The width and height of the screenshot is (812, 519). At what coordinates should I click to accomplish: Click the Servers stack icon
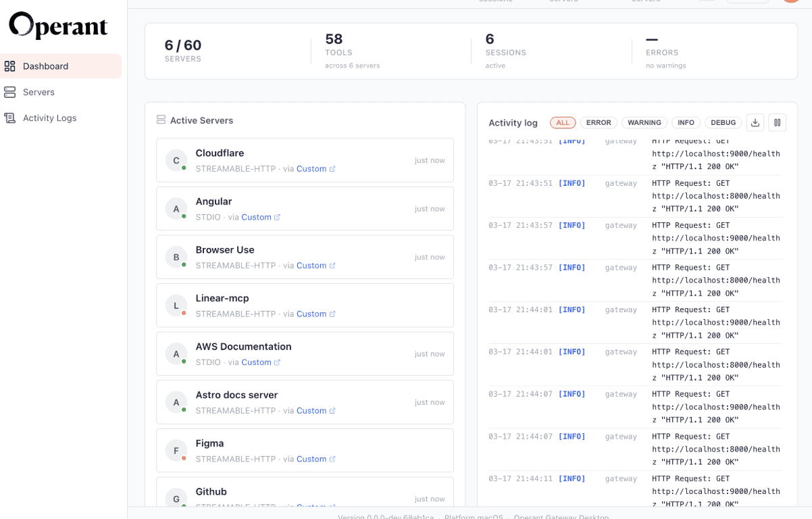(9, 92)
